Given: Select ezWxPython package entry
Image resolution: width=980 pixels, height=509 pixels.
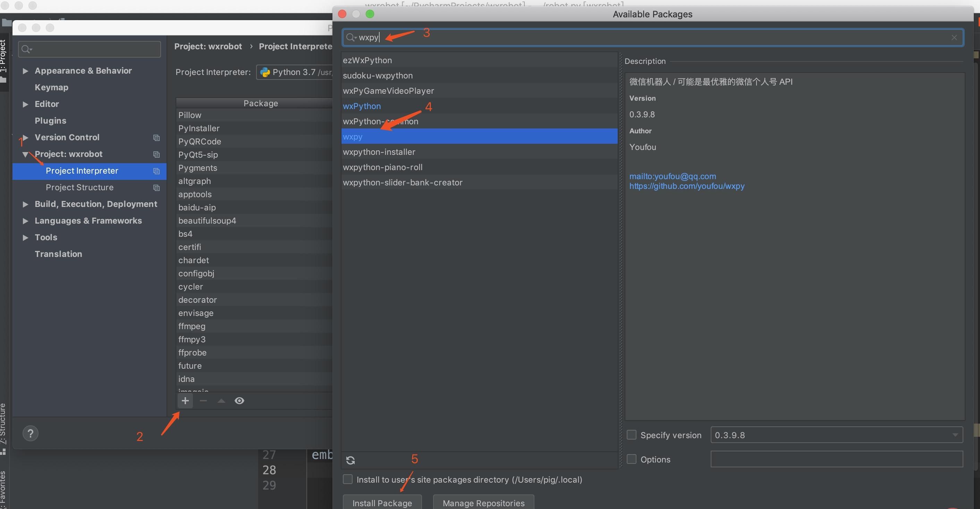Looking at the screenshot, I should click(479, 60).
